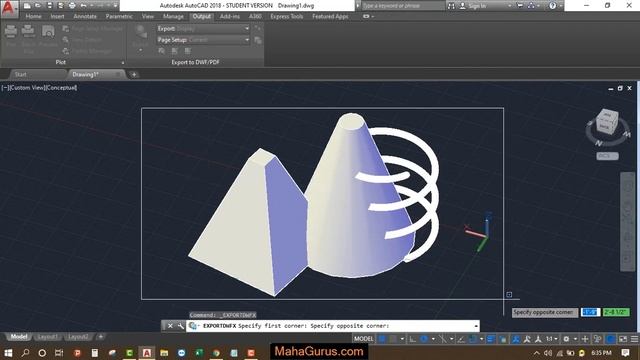The height and width of the screenshot is (360, 640).
Task: Open PowerPoint from the taskbar
Action: coord(77,353)
